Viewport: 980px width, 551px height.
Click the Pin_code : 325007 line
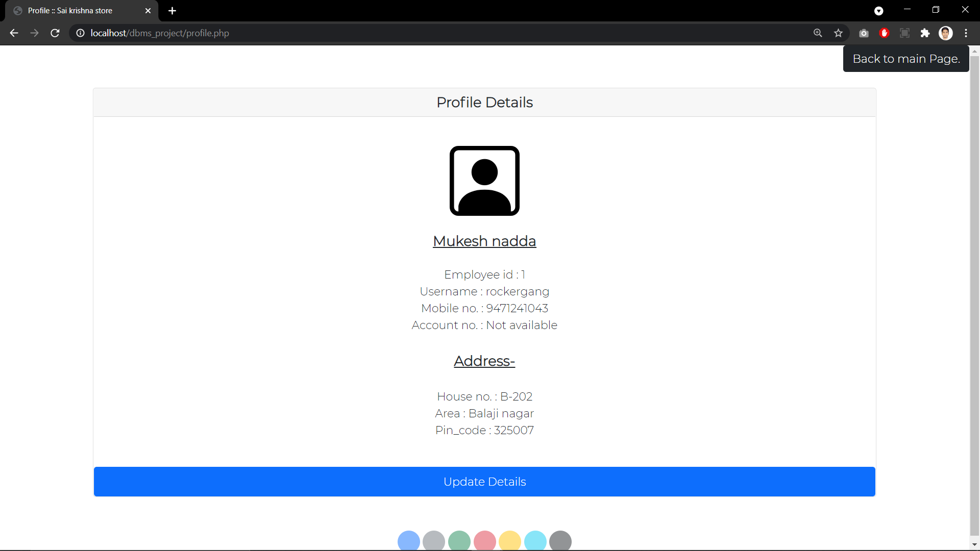pyautogui.click(x=484, y=430)
